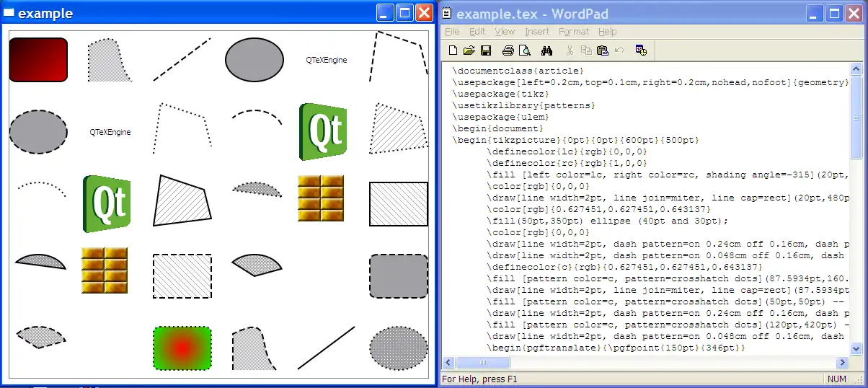Image resolution: width=868 pixels, height=388 pixels.
Task: Click the gray ellipse with solid outline
Action: click(x=254, y=59)
